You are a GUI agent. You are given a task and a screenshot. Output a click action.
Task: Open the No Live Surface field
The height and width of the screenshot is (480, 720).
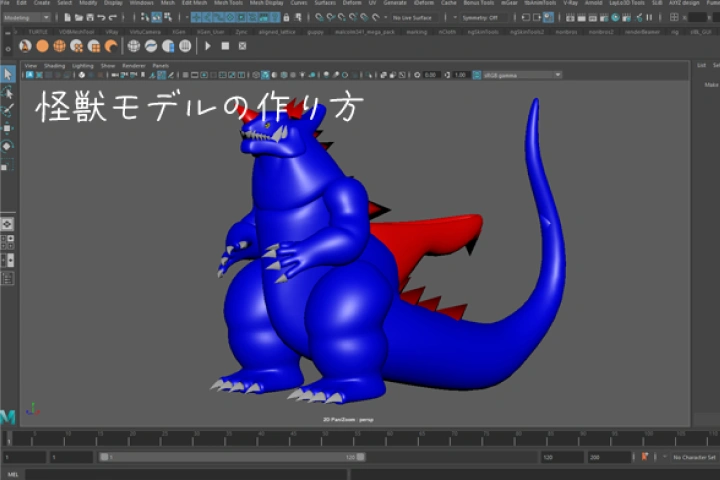pos(416,18)
